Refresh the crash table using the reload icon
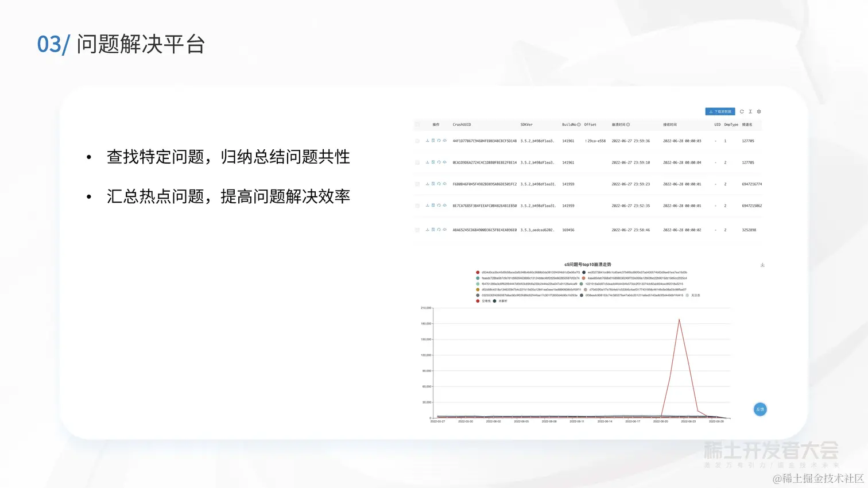Screen dimensions: 868x488 [742, 111]
